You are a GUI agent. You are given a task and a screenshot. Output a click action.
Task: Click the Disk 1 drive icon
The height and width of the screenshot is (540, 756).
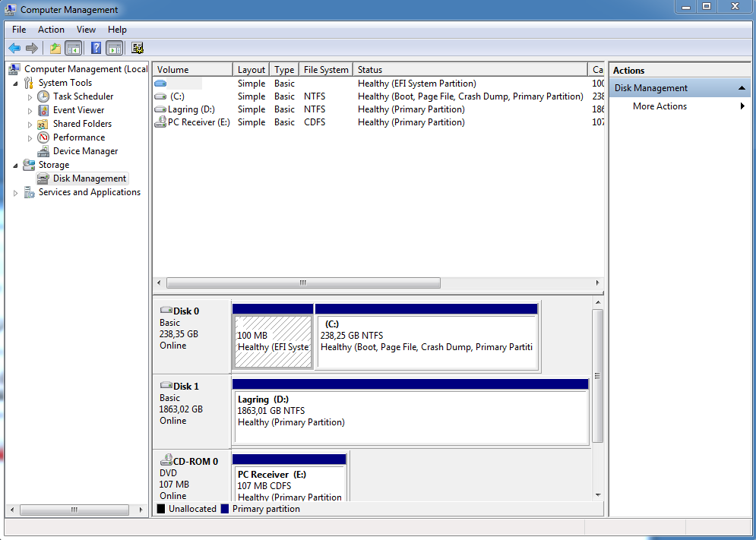(x=166, y=385)
